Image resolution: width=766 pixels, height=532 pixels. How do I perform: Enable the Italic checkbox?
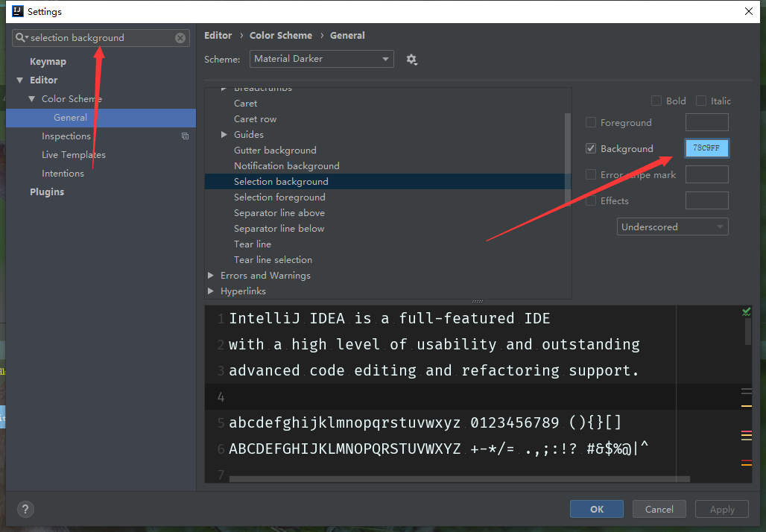coord(701,101)
